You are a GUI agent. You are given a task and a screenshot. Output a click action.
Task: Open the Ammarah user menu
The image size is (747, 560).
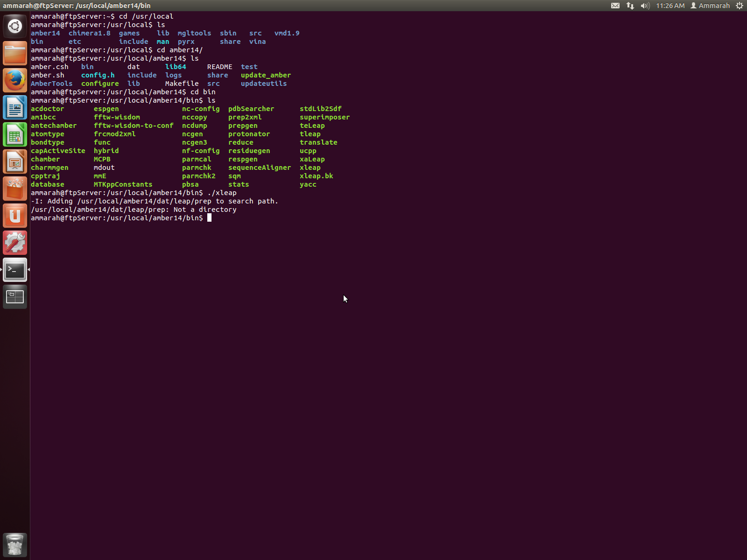[x=710, y=6]
